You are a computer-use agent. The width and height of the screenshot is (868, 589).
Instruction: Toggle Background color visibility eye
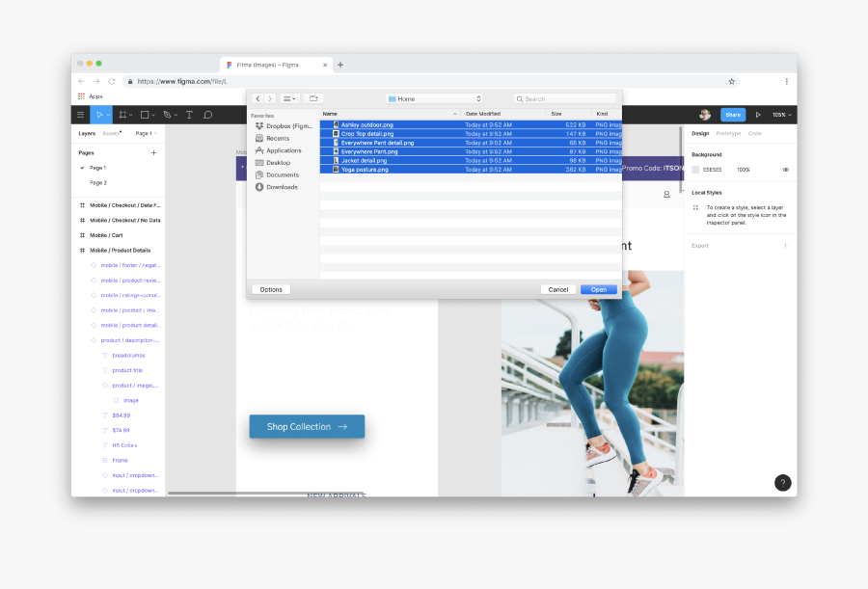point(785,170)
